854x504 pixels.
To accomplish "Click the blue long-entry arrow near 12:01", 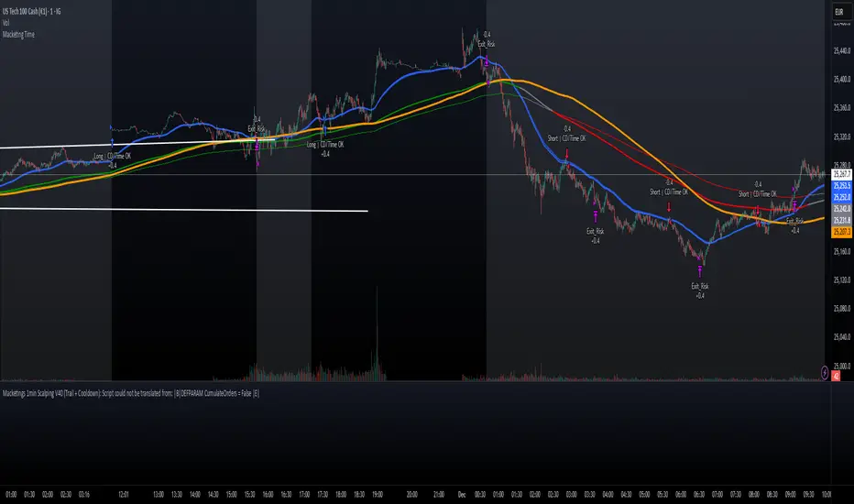I will click(112, 143).
